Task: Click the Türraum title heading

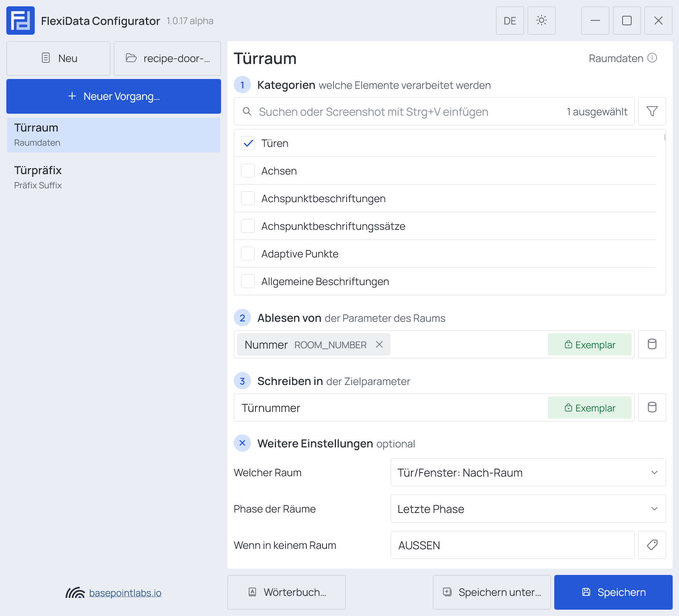Action: click(x=265, y=58)
